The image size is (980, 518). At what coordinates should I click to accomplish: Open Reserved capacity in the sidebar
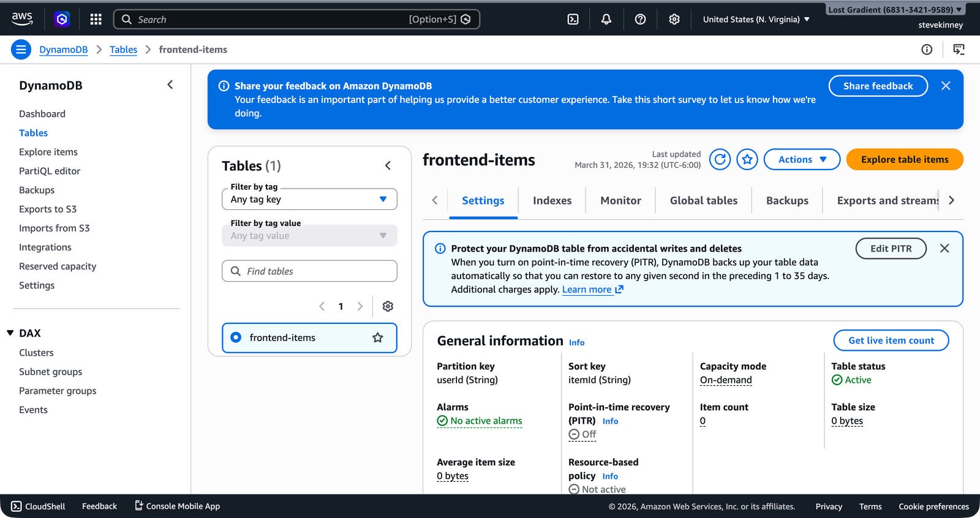pyautogui.click(x=58, y=266)
